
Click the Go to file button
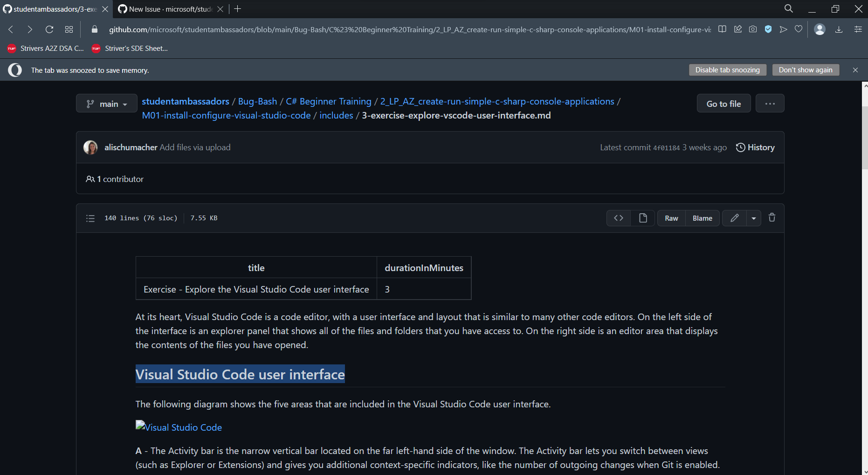tap(724, 103)
